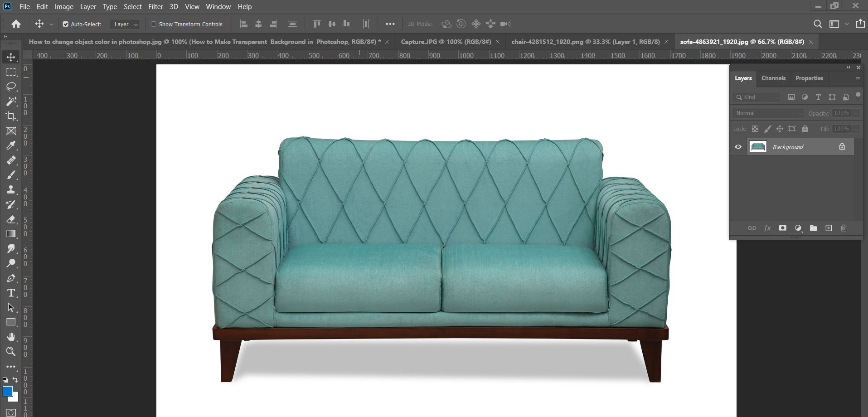Open the Filter menu
The width and height of the screenshot is (868, 417).
[x=155, y=6]
